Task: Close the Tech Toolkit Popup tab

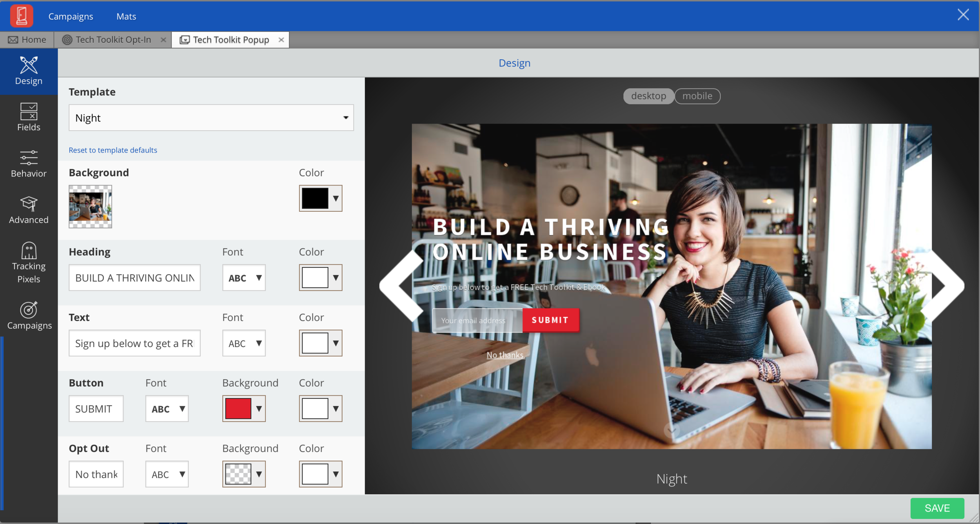Action: pyautogui.click(x=281, y=40)
